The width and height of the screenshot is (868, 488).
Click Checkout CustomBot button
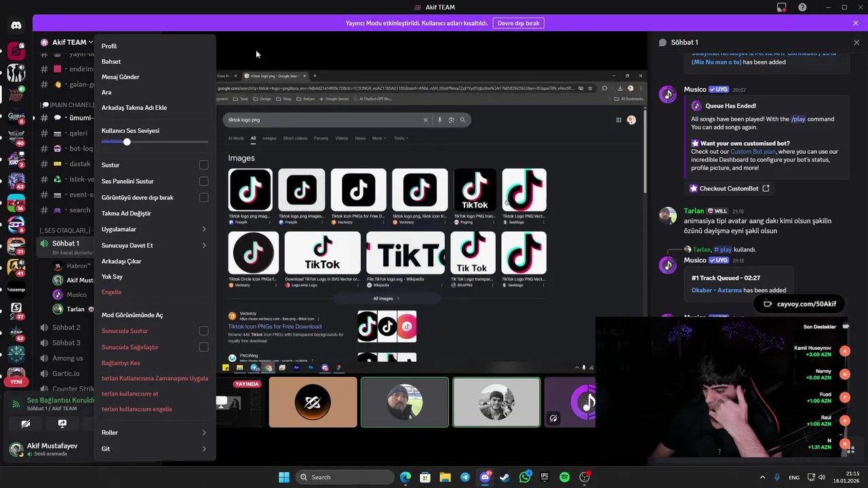click(729, 188)
